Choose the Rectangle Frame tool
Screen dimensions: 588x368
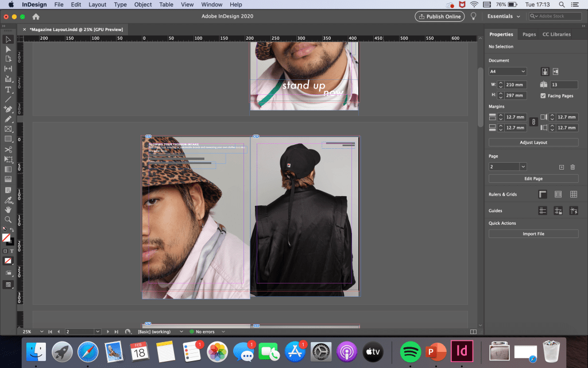pos(8,129)
